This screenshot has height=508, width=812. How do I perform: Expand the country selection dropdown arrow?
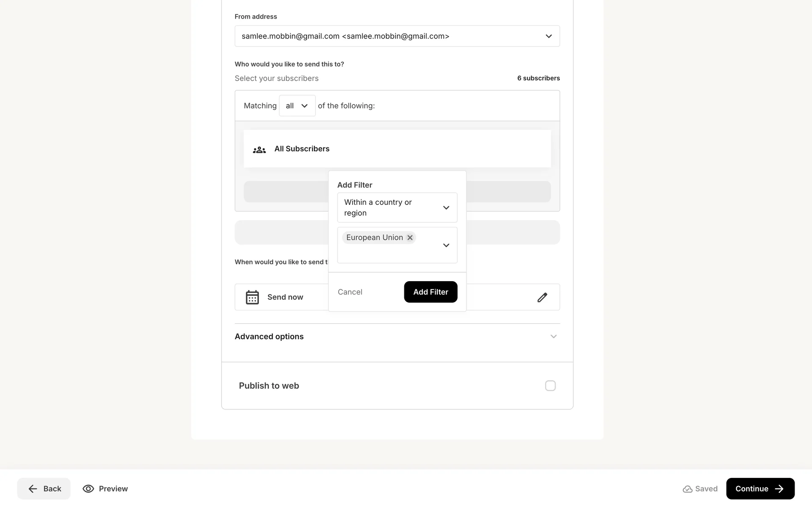click(x=446, y=246)
